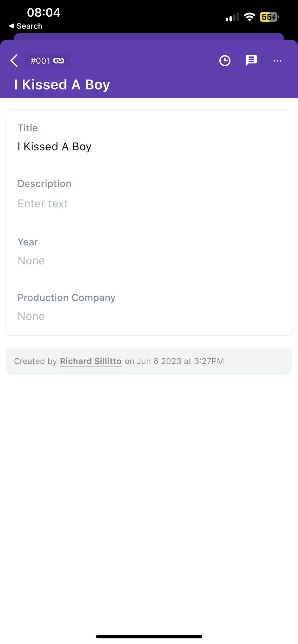Viewport: 298px width, 644px height.
Task: Tap the cellular signal bars icon
Action: [x=232, y=17]
